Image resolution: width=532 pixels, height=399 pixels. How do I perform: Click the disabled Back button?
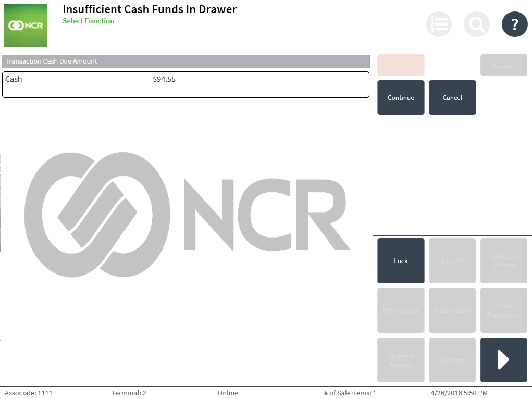(x=401, y=65)
